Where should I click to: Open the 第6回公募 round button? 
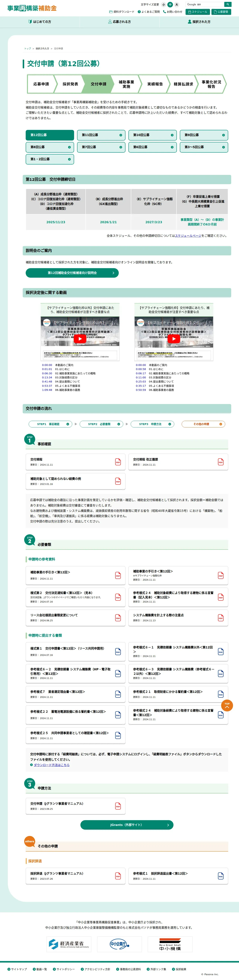pyautogui.click(x=152, y=147)
